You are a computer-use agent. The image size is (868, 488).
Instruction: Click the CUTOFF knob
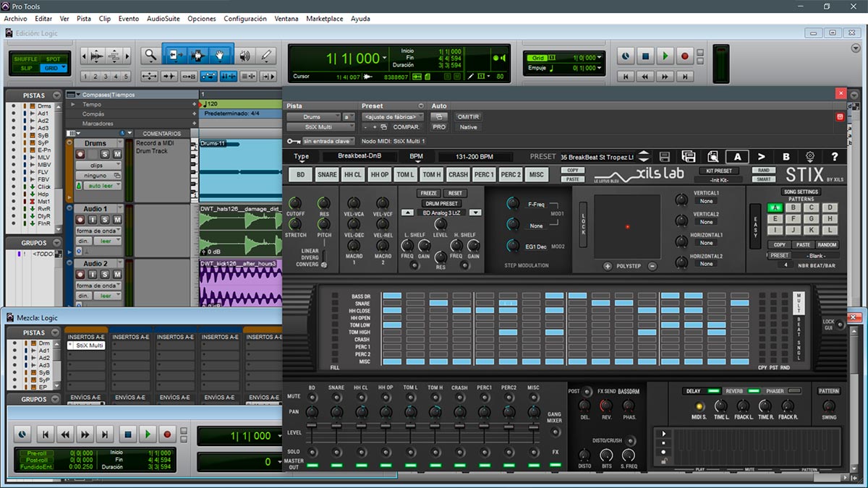pos(295,203)
